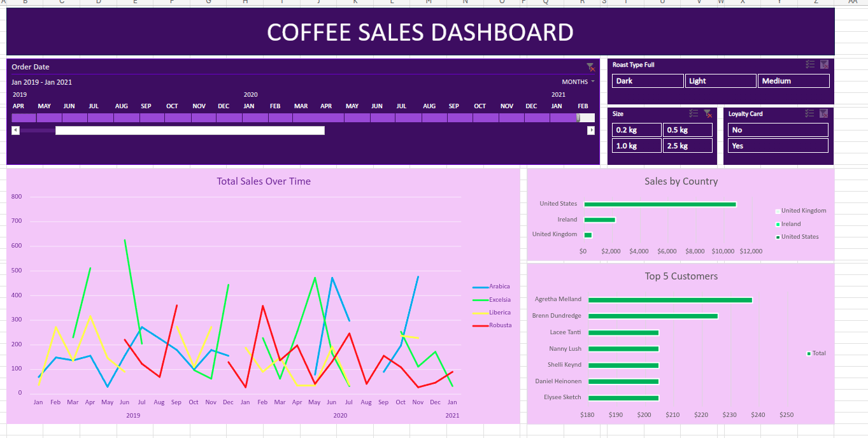Clear the Order Date timeline filter
The width and height of the screenshot is (868, 438).
click(590, 67)
